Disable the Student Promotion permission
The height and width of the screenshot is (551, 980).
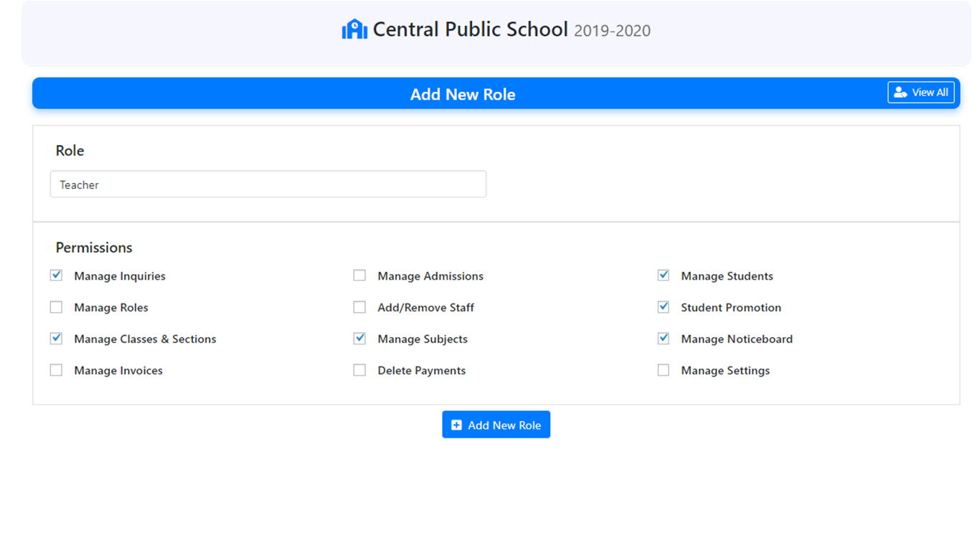click(664, 307)
